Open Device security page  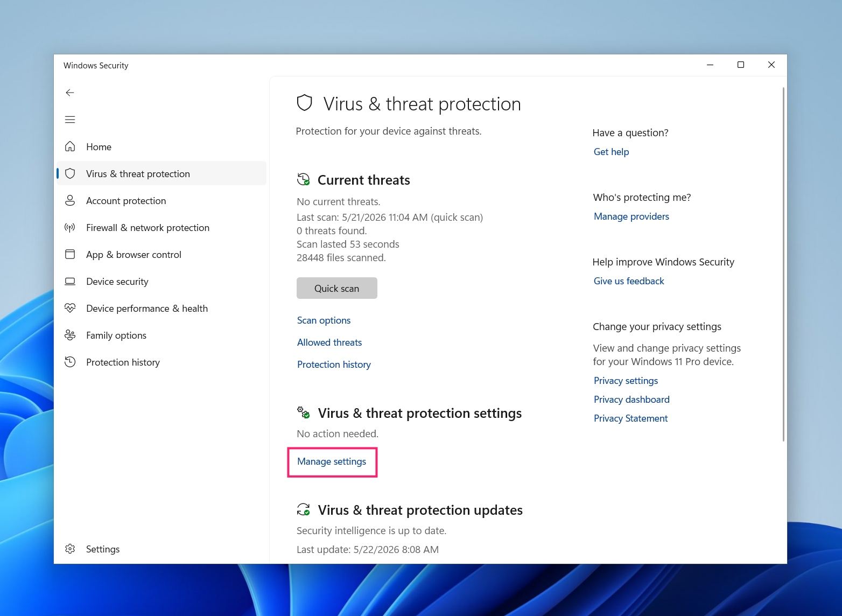click(162, 281)
